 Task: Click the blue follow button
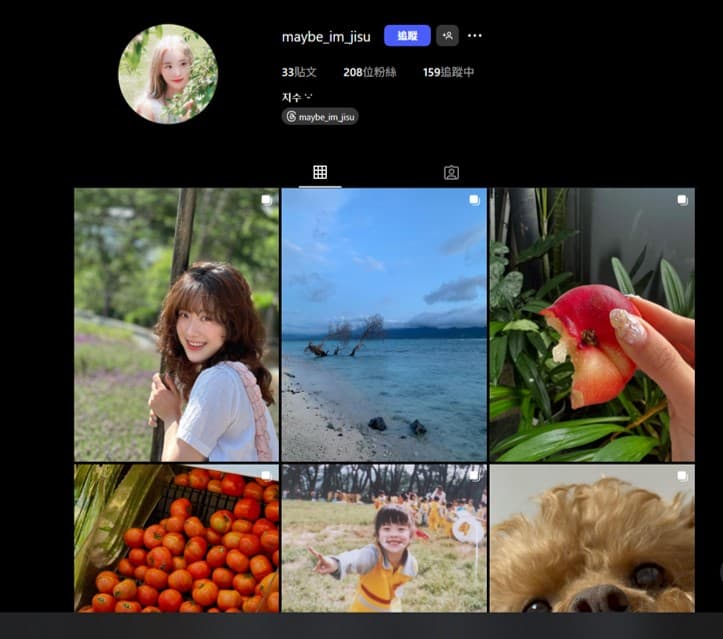(407, 36)
